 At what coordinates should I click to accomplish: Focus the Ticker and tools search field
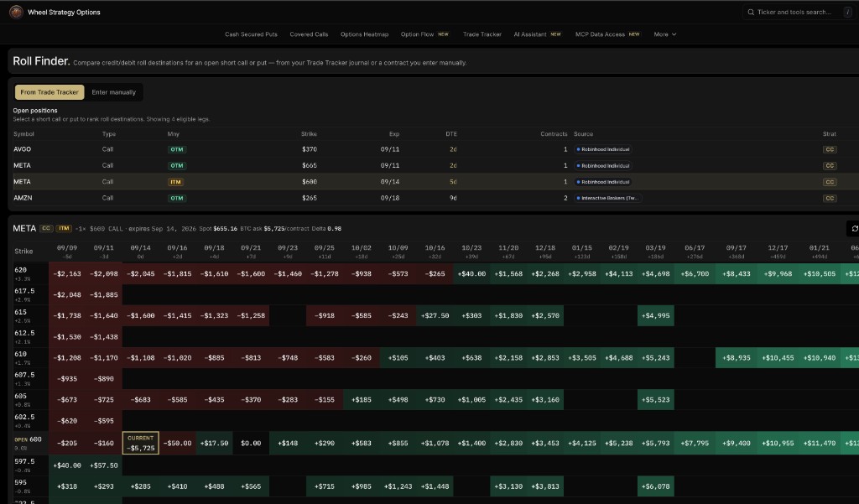click(x=799, y=12)
